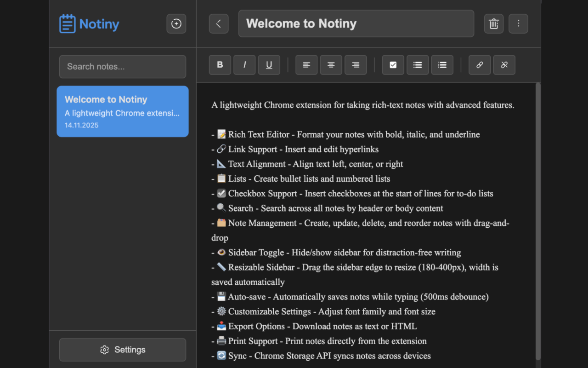Click the editor's vertical scrollbar
This screenshot has height=368, width=588.
point(538,221)
